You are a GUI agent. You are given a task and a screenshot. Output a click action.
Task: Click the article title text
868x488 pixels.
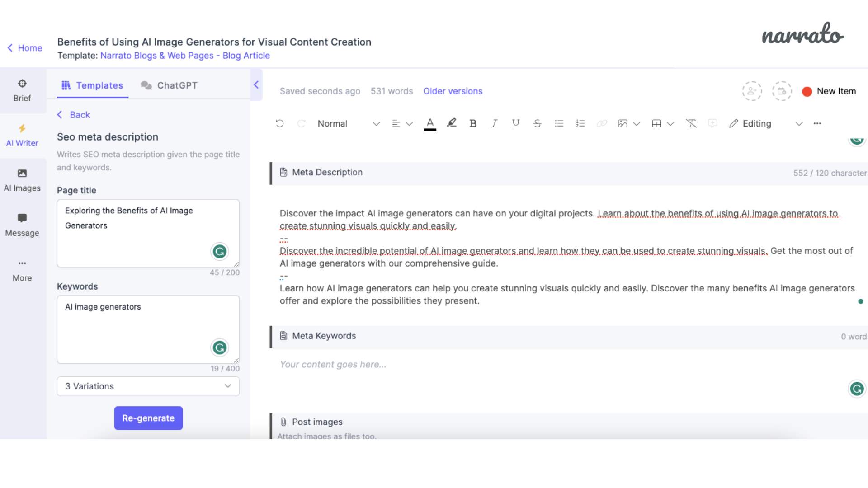tap(214, 42)
